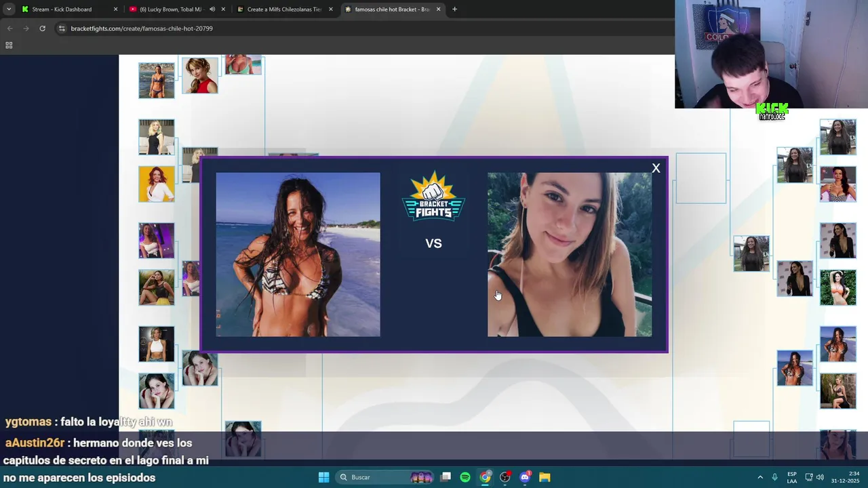868x488 pixels.
Task: Click the Bracket Fights logo in popup
Action: (x=433, y=196)
